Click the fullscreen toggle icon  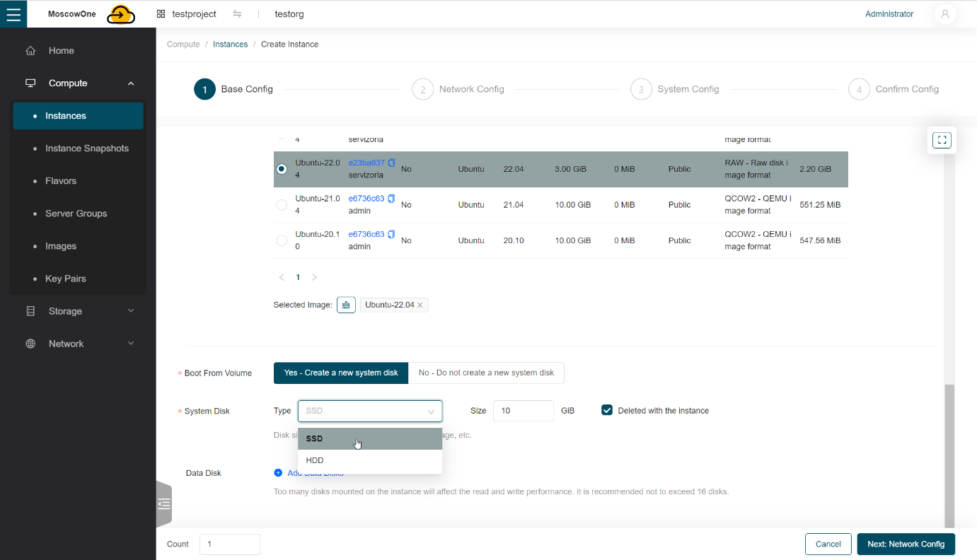[942, 140]
